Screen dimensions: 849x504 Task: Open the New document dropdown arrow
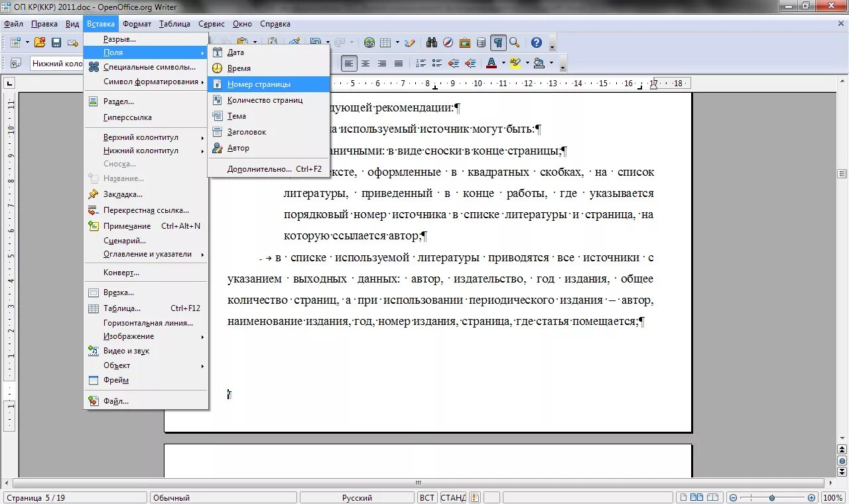pos(27,42)
